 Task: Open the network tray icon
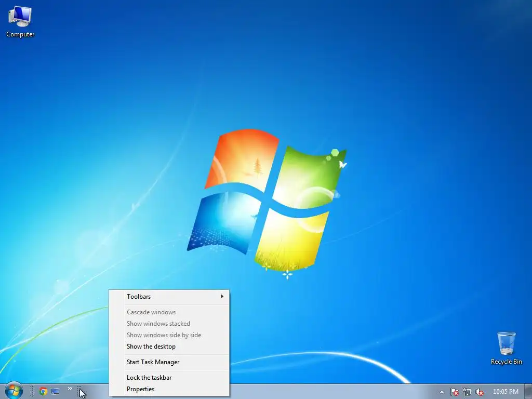click(467, 392)
